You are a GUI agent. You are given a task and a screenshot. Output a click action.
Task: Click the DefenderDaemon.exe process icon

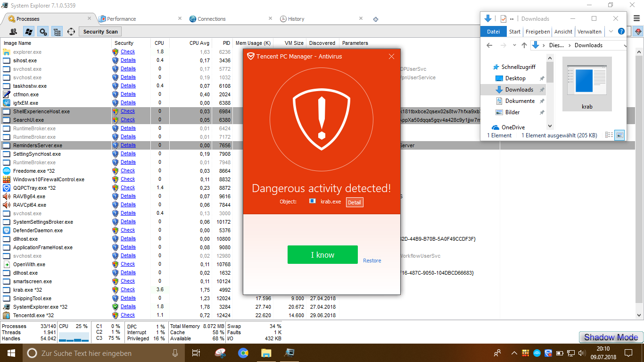(7, 230)
